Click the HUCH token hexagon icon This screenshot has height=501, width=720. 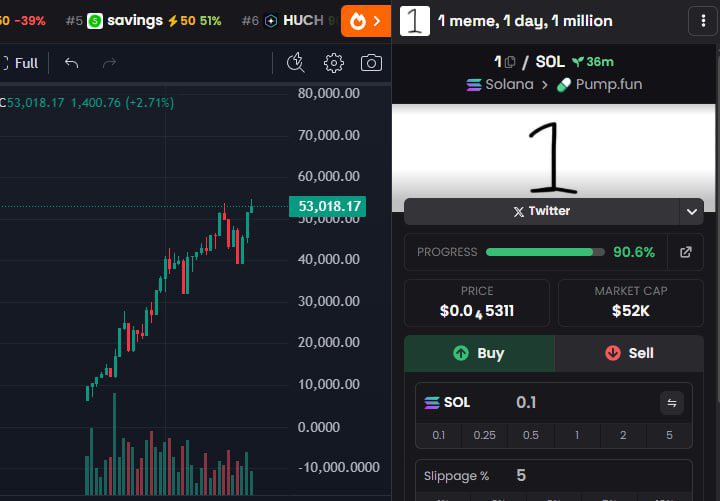click(x=271, y=21)
